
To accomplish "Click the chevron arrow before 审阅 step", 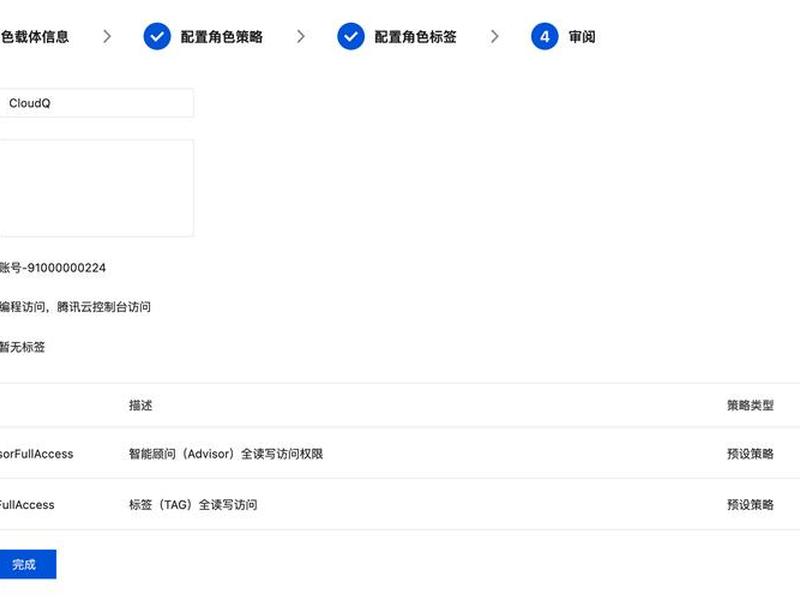I will coord(494,36).
